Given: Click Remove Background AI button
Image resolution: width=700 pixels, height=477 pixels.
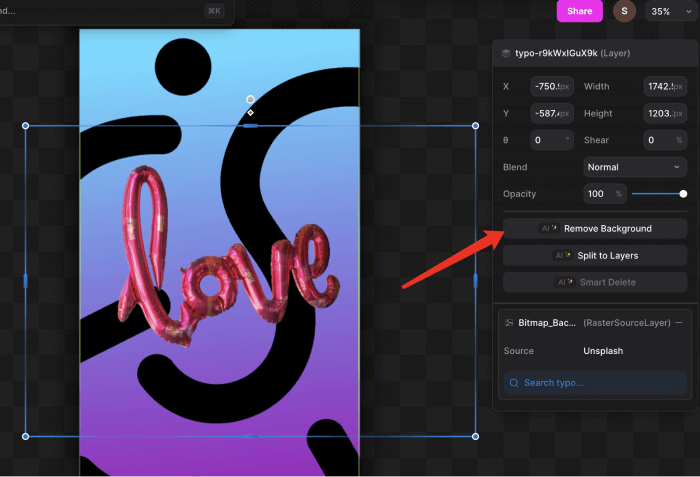Looking at the screenshot, I should tap(595, 229).
